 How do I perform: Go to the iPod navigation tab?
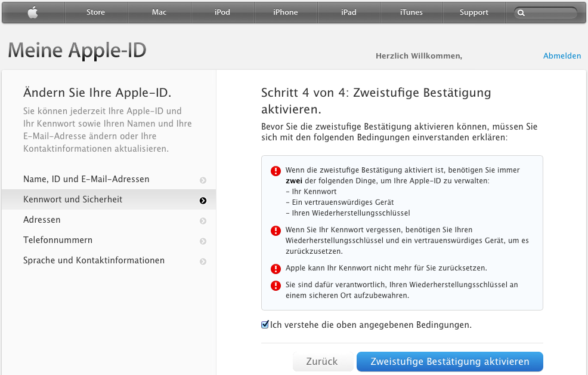click(x=222, y=13)
